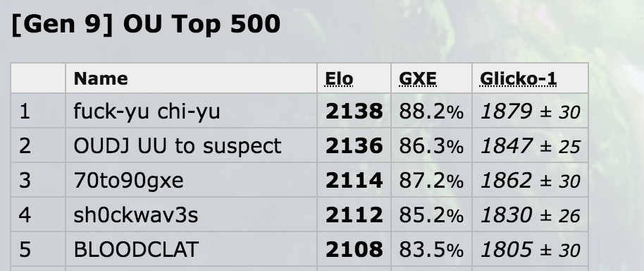Click Glicko-1 rating 1879 ± 30
Image resolution: width=644 pixels, height=271 pixels.
click(x=531, y=112)
